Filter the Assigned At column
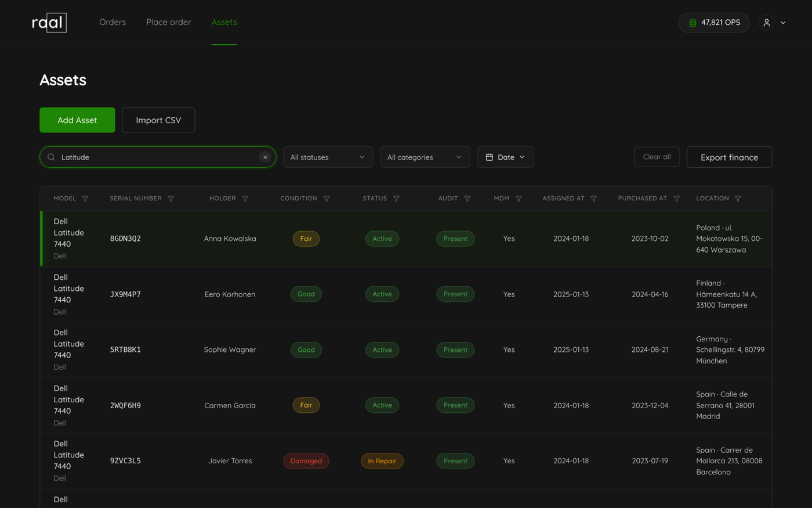The width and height of the screenshot is (812, 508). [x=594, y=199]
